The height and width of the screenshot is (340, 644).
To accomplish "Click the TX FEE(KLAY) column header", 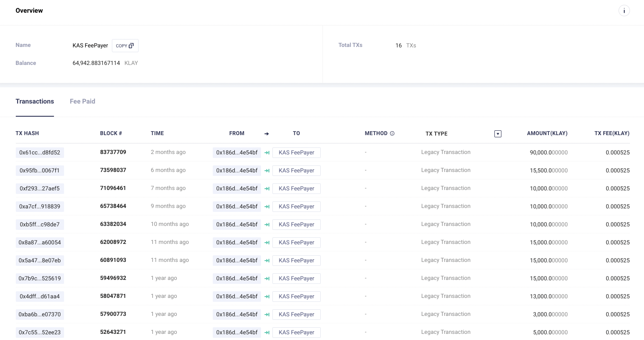I will tap(612, 133).
